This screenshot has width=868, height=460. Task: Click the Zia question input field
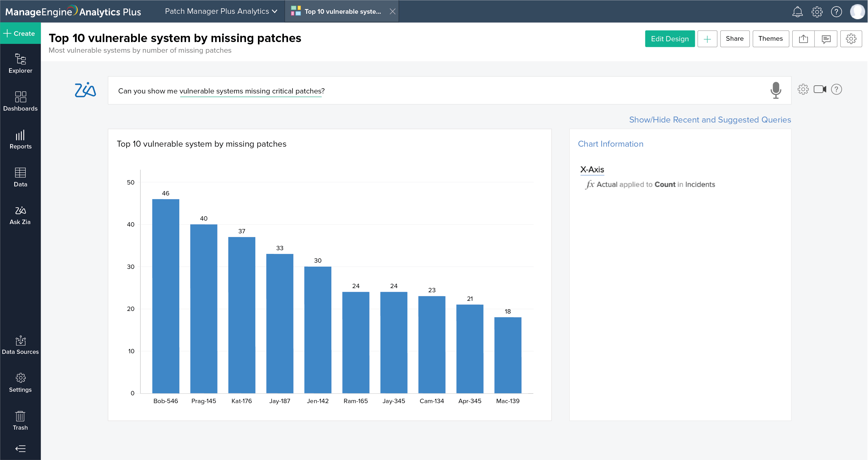438,91
